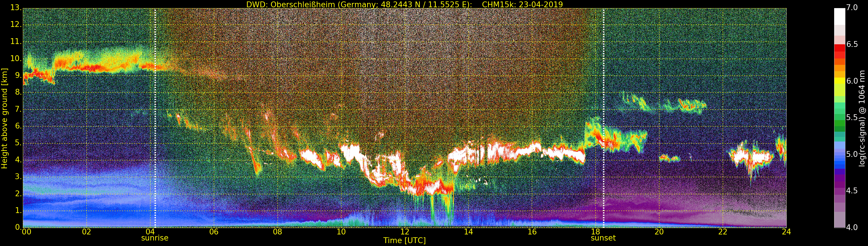Click the colorbar tick label '6.0'
Image resolution: width=868 pixels, height=246 pixels.
(x=852, y=81)
